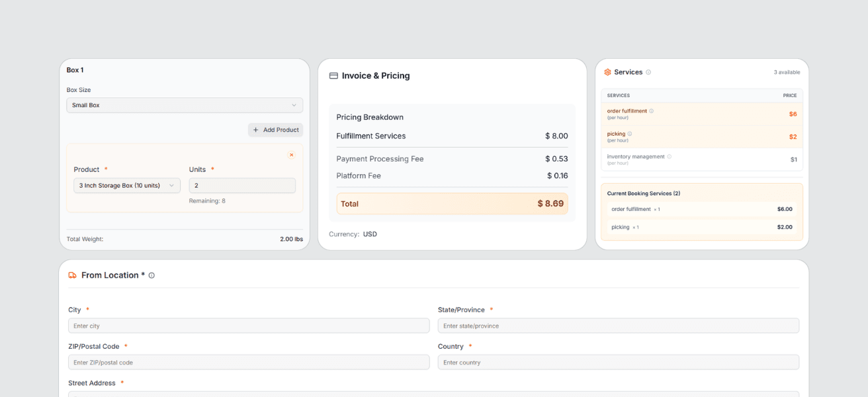Click the Services gear icon

(x=607, y=71)
